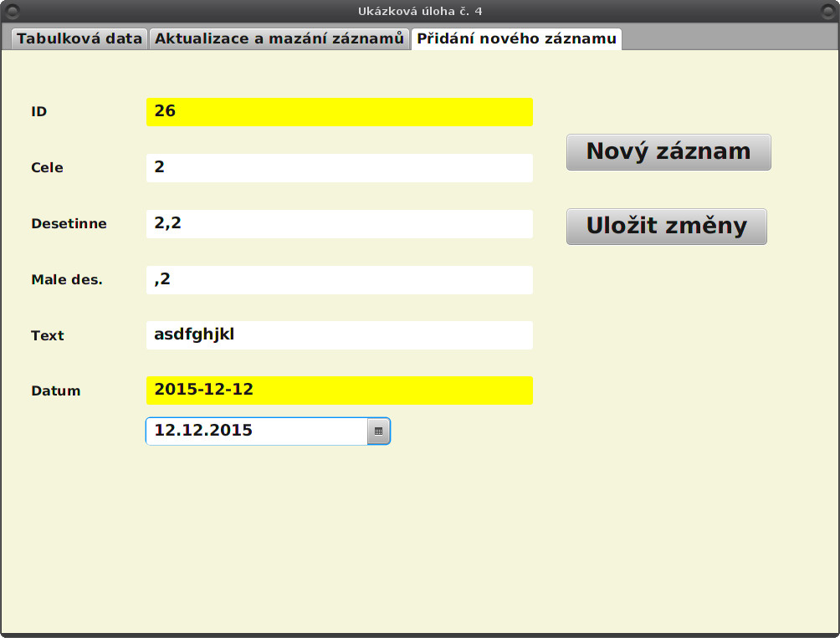Click the Datum label text

click(x=55, y=390)
